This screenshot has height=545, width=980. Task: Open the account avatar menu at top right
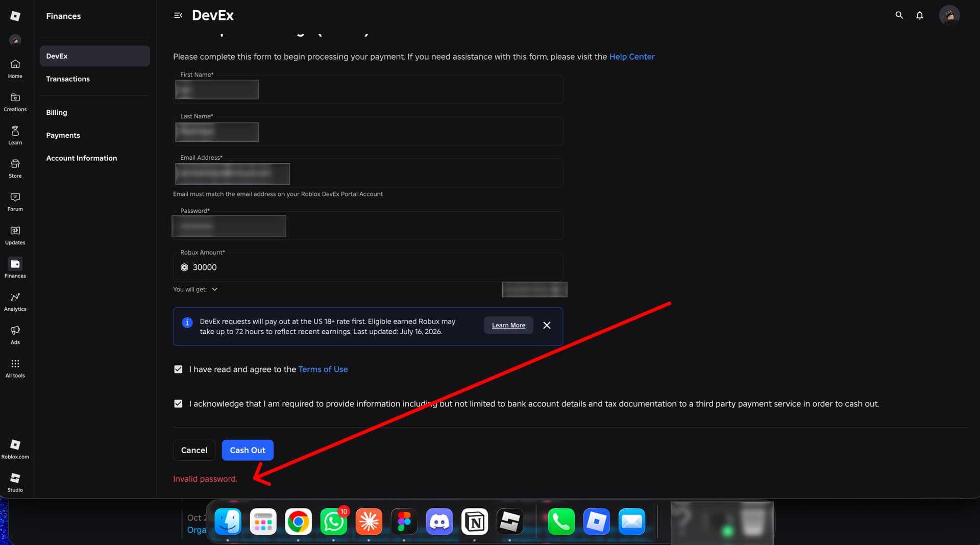pos(949,15)
